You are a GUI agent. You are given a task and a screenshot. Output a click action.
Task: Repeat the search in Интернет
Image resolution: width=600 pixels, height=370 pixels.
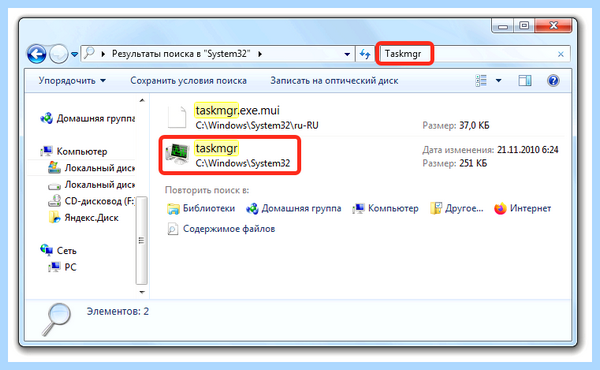[x=522, y=208]
